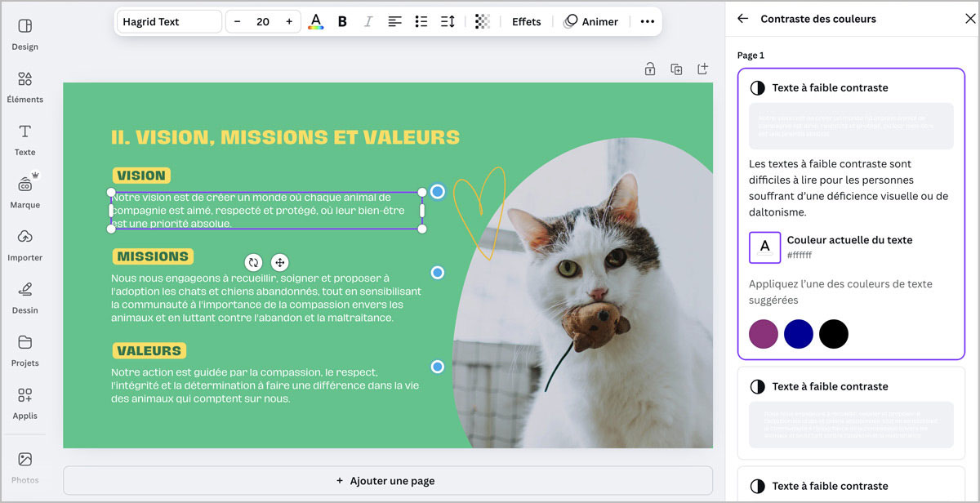Apply the purple suggested text color

(764, 334)
